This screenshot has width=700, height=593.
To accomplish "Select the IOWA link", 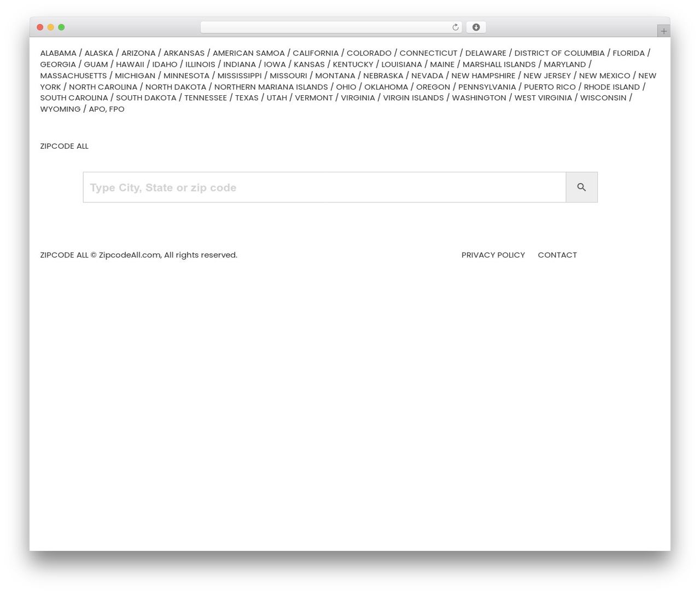I will (275, 65).
